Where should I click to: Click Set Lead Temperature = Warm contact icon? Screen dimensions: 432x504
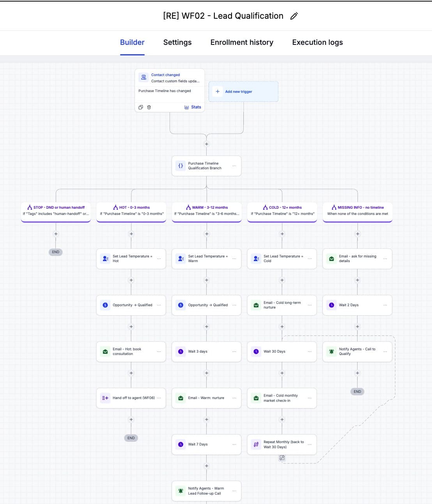tap(181, 259)
